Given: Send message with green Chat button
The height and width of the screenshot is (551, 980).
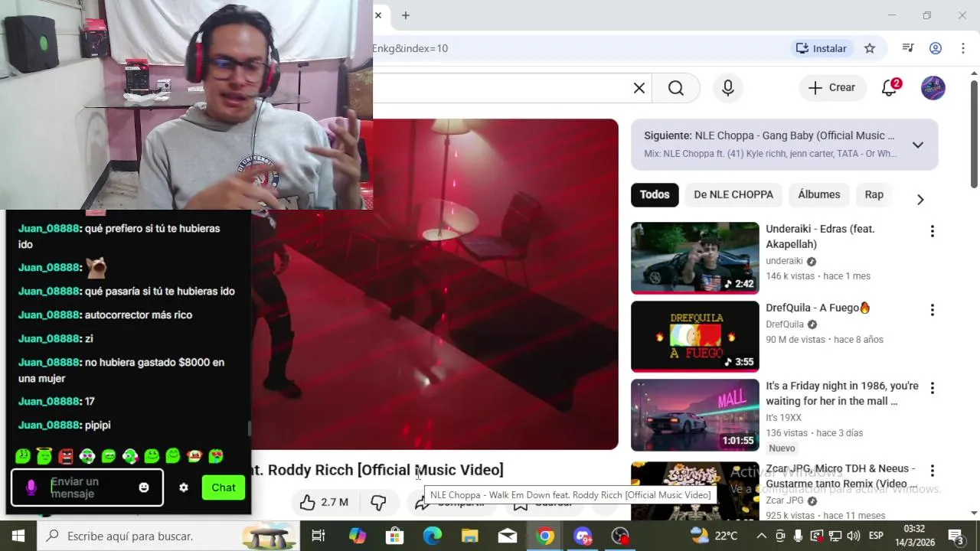Looking at the screenshot, I should point(224,487).
